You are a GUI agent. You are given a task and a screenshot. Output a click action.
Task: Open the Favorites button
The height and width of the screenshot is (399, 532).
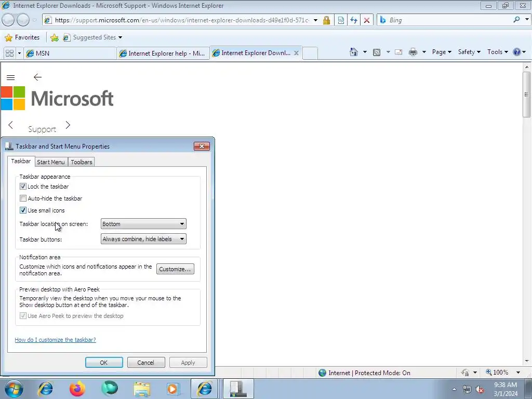pyautogui.click(x=22, y=37)
